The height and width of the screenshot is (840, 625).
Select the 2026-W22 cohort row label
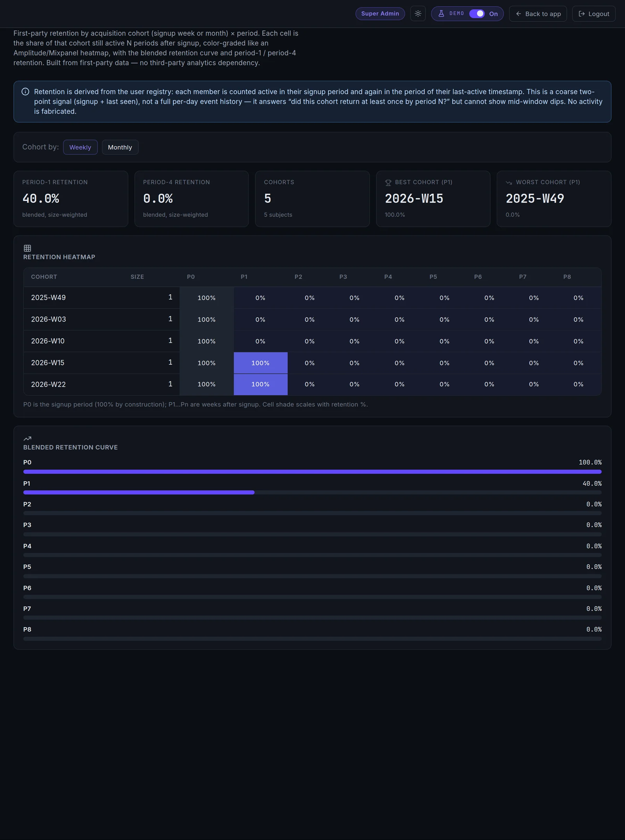click(48, 384)
